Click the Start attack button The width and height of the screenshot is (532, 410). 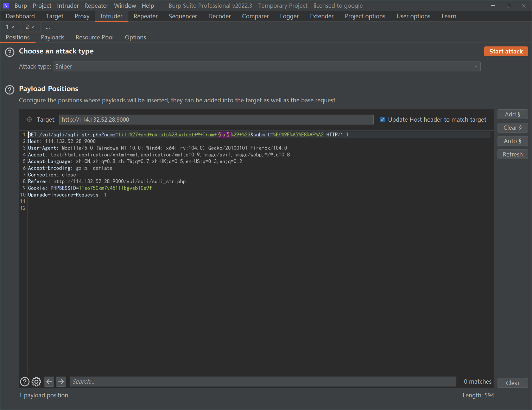point(506,51)
